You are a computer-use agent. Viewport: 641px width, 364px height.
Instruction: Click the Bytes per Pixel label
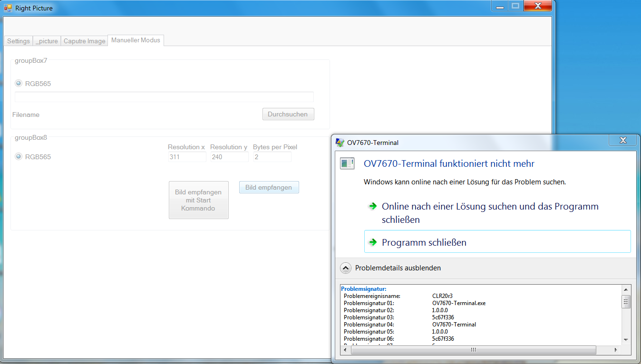coord(275,147)
